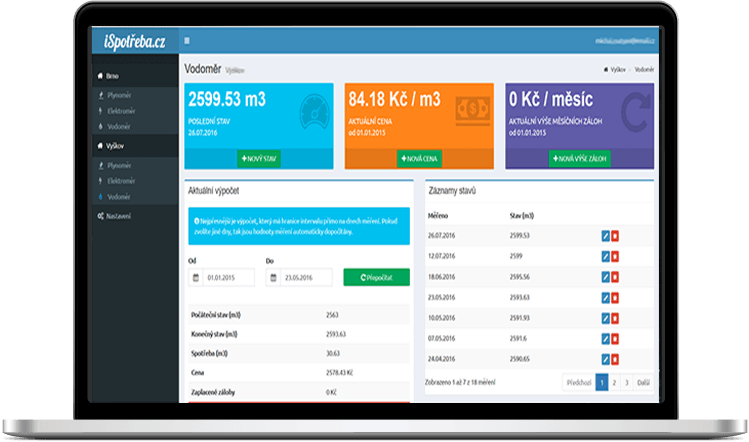Open calendar icon of the Do date
Image resolution: width=749 pixels, height=442 pixels.
(274, 277)
